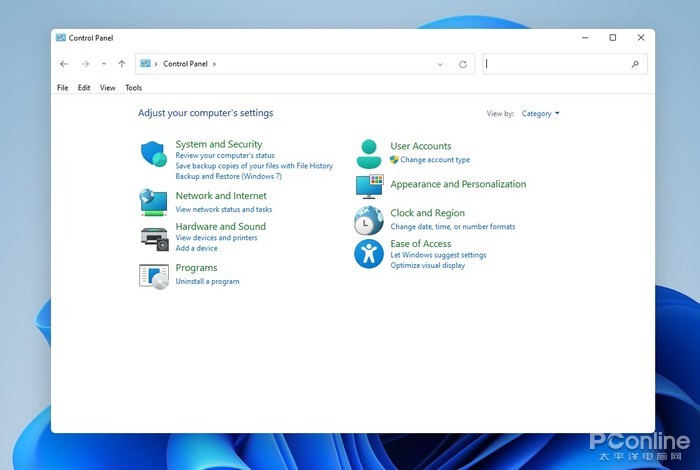Click the Clock and Region icon
Screen dimensions: 700x470
pyautogui.click(x=369, y=220)
